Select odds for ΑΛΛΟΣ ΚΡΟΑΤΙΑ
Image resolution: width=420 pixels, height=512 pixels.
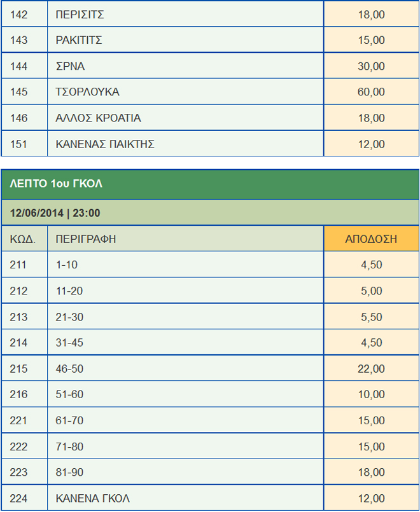pyautogui.click(x=371, y=118)
